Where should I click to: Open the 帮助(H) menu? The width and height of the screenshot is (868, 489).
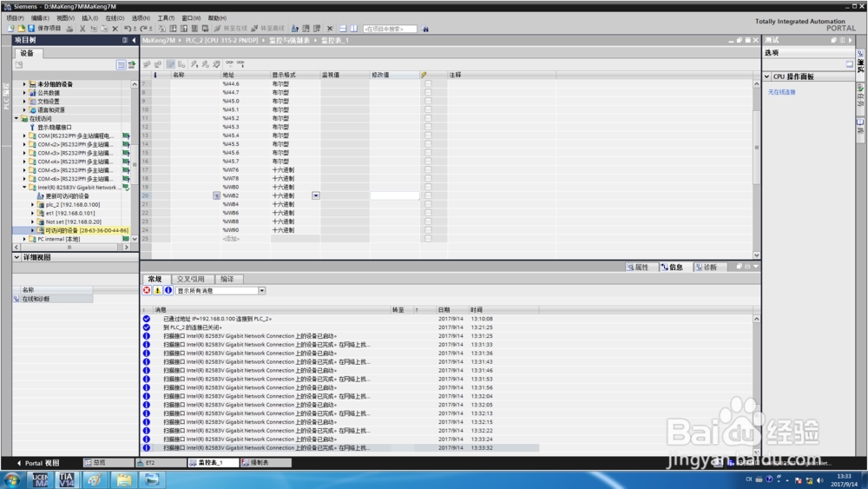coord(217,17)
